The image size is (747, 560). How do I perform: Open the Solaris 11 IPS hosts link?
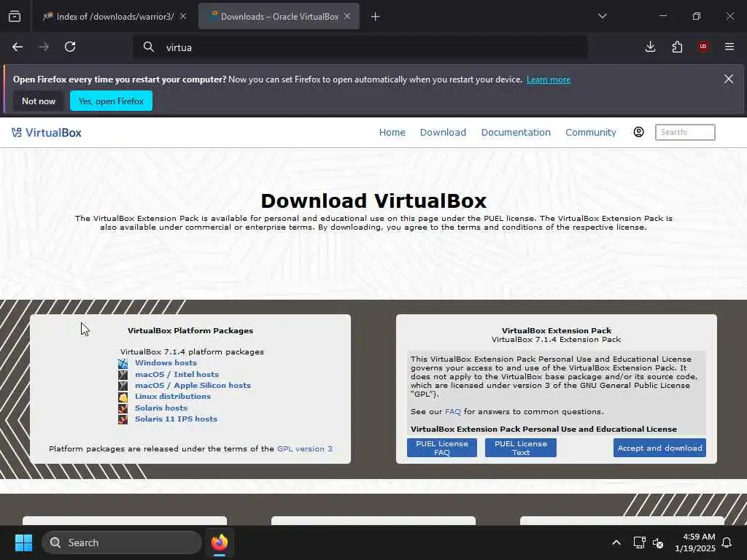[x=176, y=419]
